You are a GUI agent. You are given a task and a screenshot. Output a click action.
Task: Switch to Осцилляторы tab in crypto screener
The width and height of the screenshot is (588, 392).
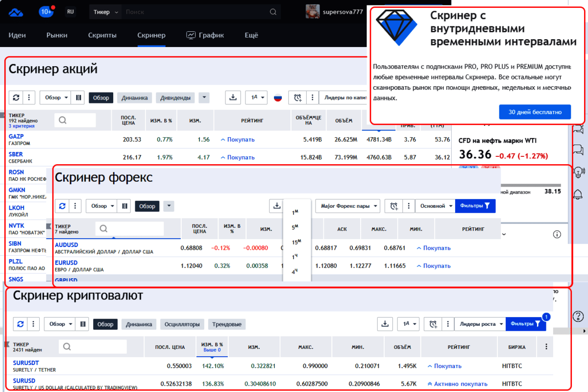point(182,324)
